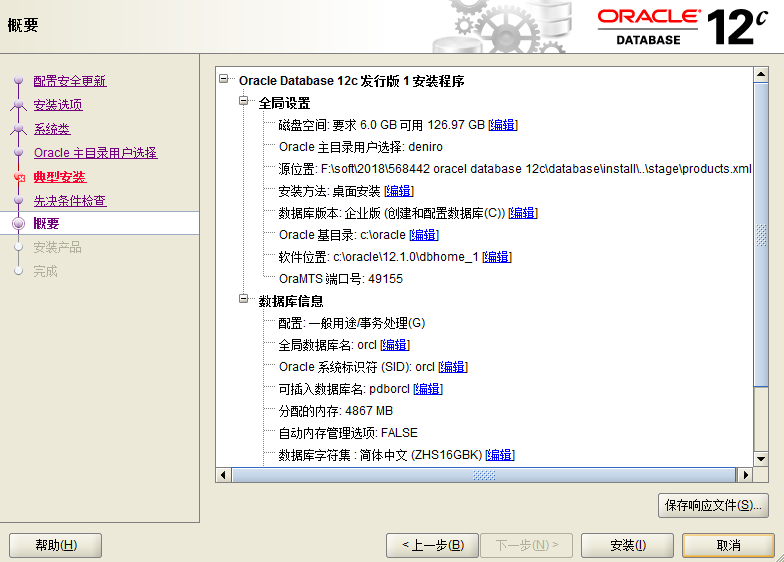784x562 pixels.
Task: Go to 配置安全更新 step in sidebar
Action: coord(70,81)
